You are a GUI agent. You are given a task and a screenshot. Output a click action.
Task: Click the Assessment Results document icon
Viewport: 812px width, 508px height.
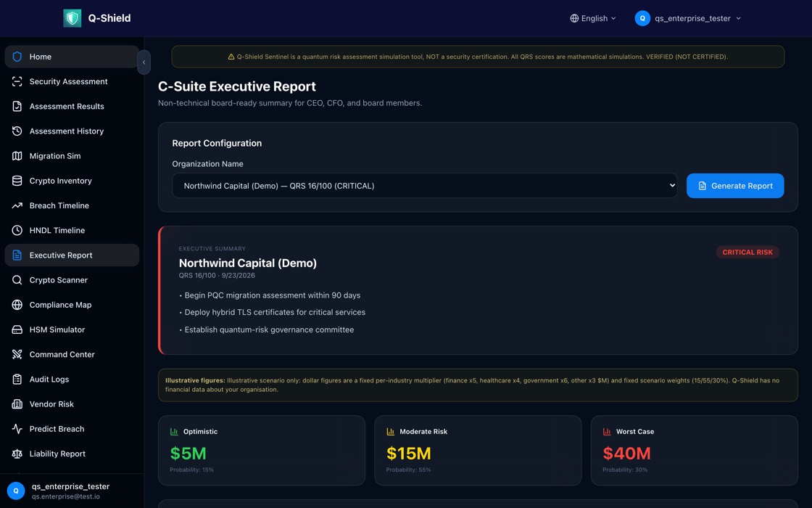17,106
